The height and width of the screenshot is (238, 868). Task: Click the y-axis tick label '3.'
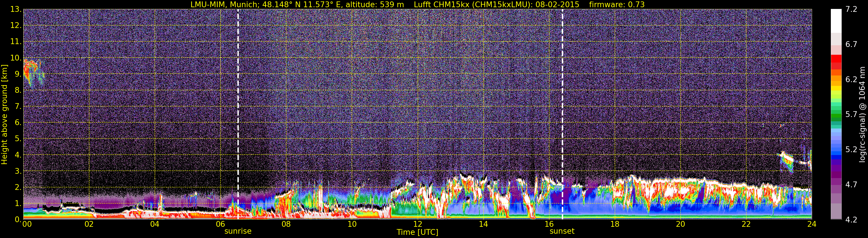pos(18,171)
